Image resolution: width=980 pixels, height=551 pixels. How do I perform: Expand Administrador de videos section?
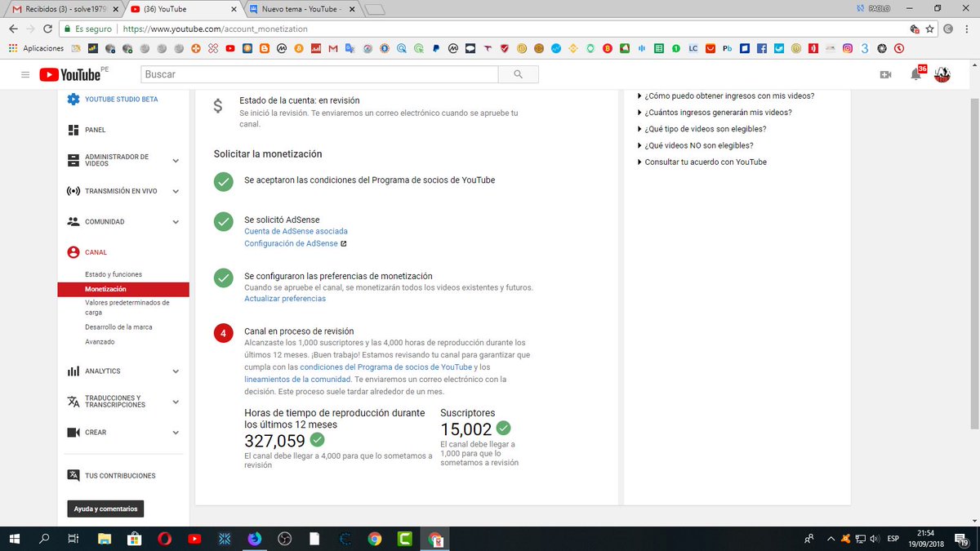click(x=176, y=160)
